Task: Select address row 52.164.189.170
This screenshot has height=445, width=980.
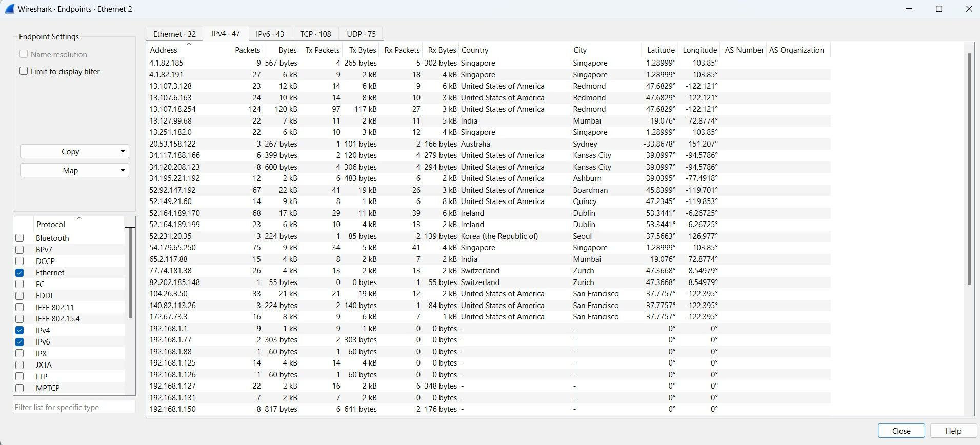Action: [x=489, y=213]
